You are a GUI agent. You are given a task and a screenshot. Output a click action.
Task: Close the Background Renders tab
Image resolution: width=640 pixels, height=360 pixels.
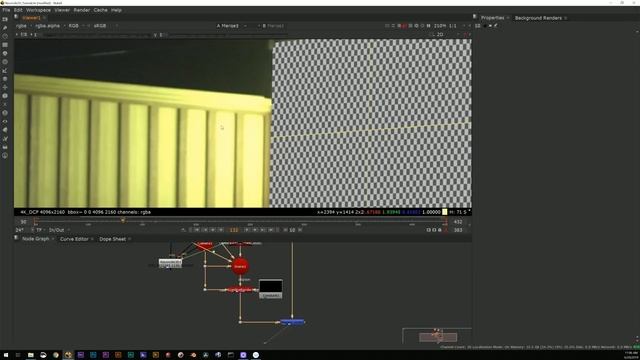565,18
